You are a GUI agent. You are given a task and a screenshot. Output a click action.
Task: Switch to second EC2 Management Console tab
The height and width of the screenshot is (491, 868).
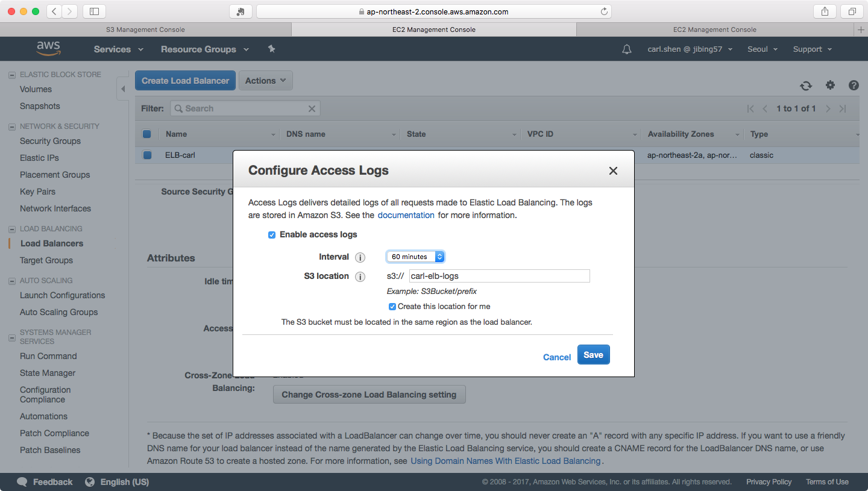click(x=714, y=30)
